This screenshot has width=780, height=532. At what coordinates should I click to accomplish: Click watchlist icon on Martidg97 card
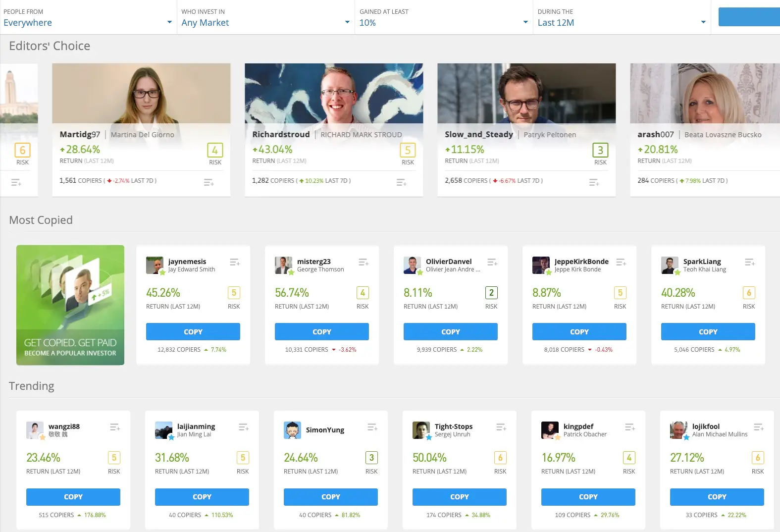pyautogui.click(x=209, y=183)
